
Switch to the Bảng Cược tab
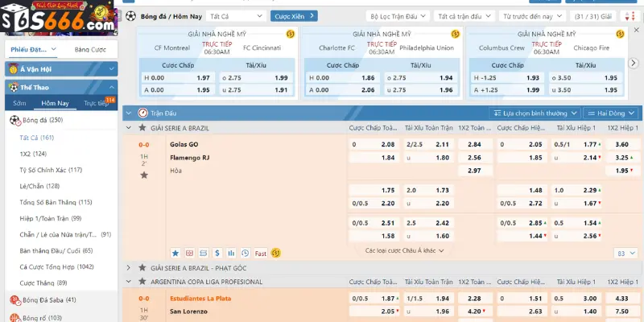click(89, 50)
